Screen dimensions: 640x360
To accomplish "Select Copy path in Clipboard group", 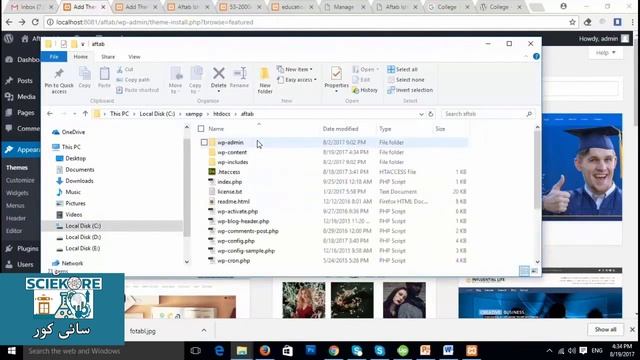I will 133,80.
